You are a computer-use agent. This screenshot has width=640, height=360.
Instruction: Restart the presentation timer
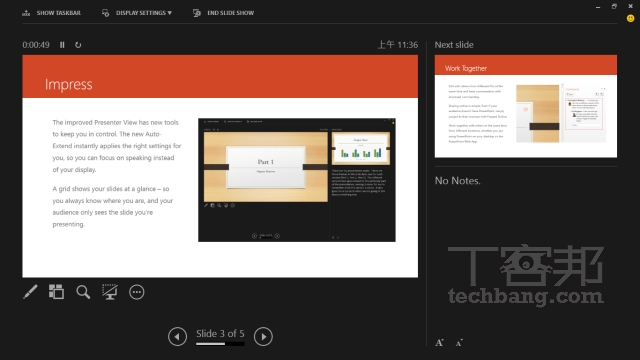78,45
